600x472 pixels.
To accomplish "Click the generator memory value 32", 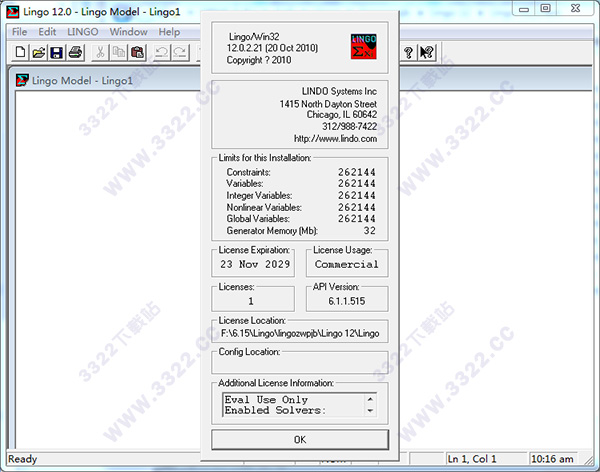I will tap(370, 230).
